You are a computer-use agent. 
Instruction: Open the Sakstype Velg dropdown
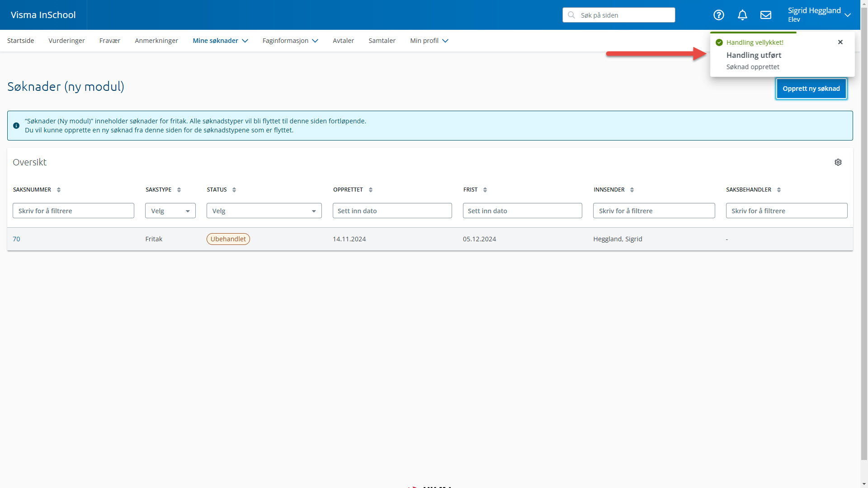[170, 211]
